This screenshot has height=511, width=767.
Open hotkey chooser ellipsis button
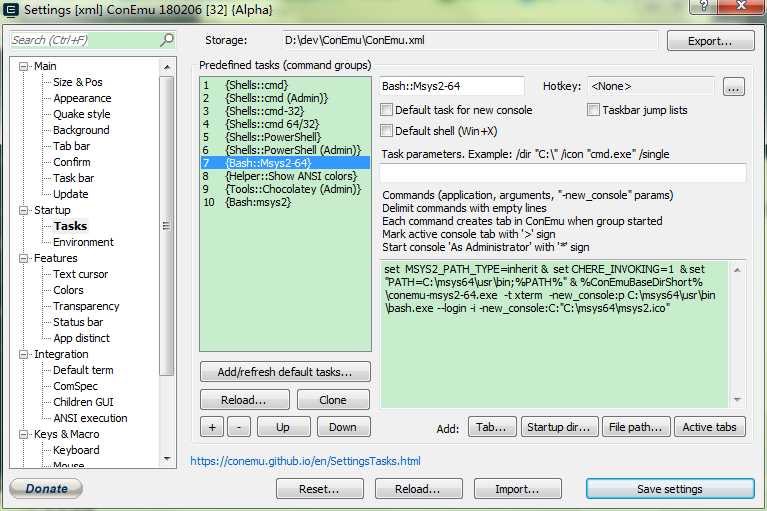(x=733, y=87)
